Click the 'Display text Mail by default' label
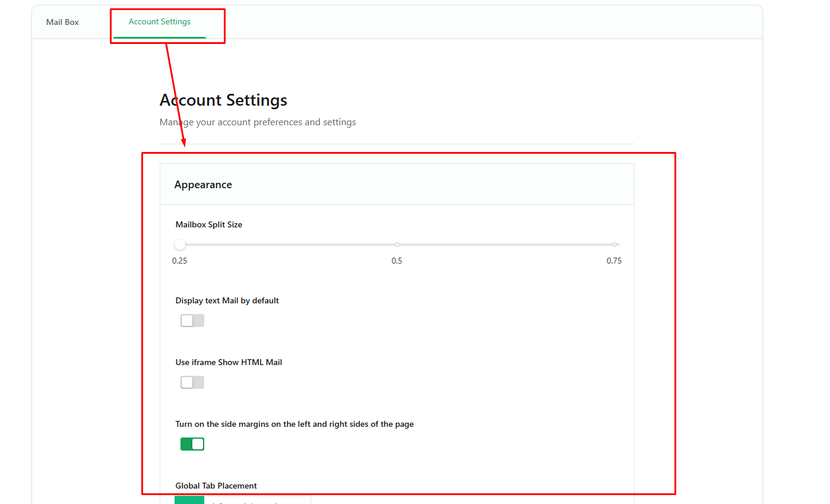Viewport: 830px width, 504px height. point(227,300)
